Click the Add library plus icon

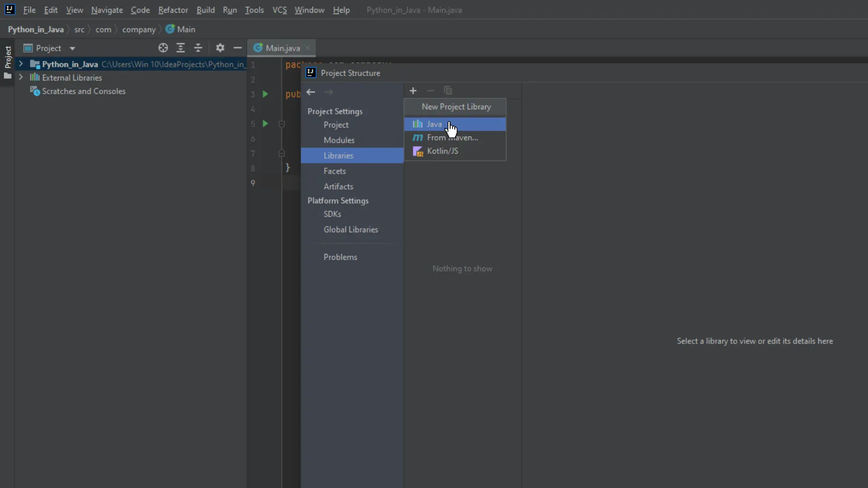[x=413, y=90]
